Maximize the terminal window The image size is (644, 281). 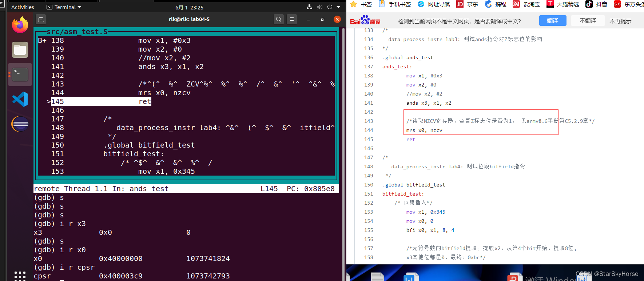(322, 19)
